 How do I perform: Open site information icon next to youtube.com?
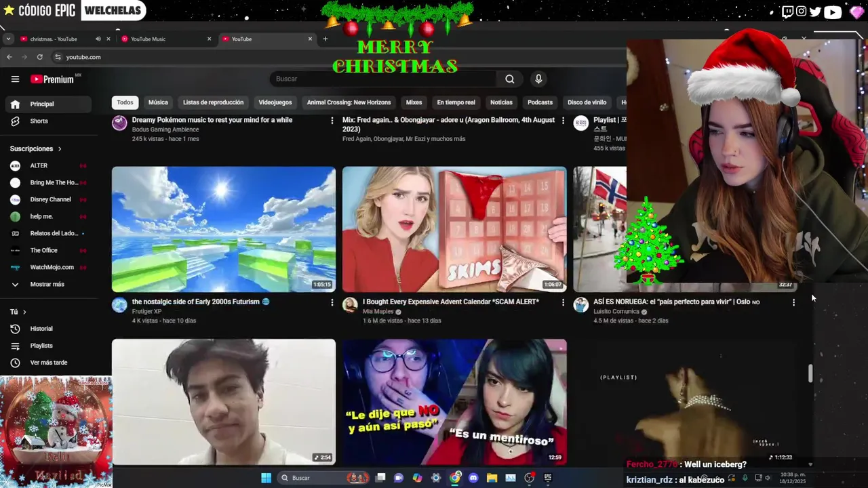tap(58, 57)
